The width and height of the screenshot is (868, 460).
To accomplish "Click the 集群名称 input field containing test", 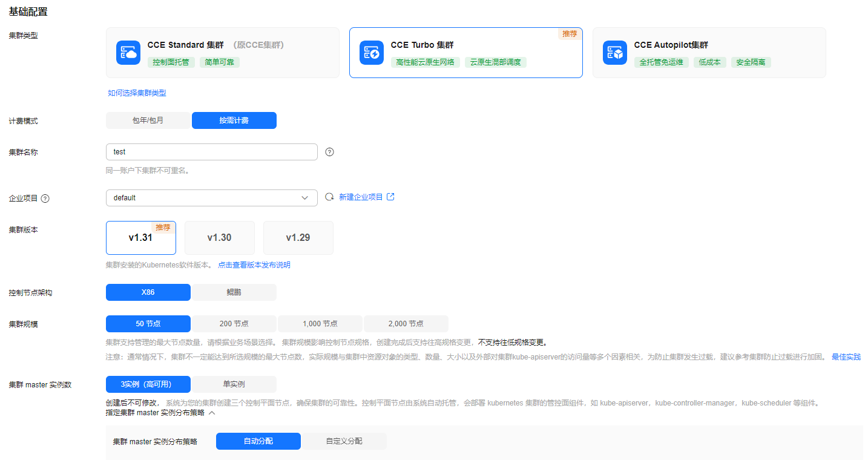I will [212, 152].
